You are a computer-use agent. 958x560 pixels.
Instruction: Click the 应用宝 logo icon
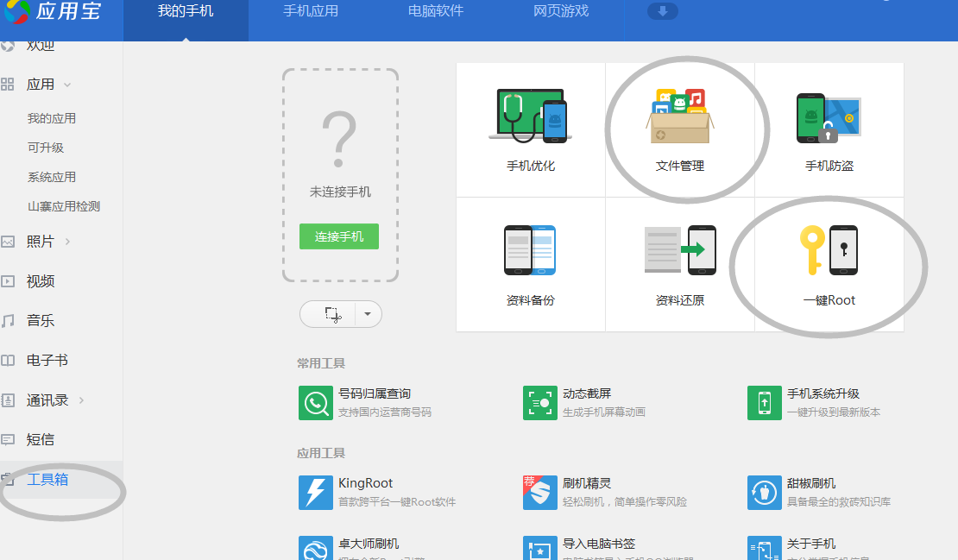(16, 11)
